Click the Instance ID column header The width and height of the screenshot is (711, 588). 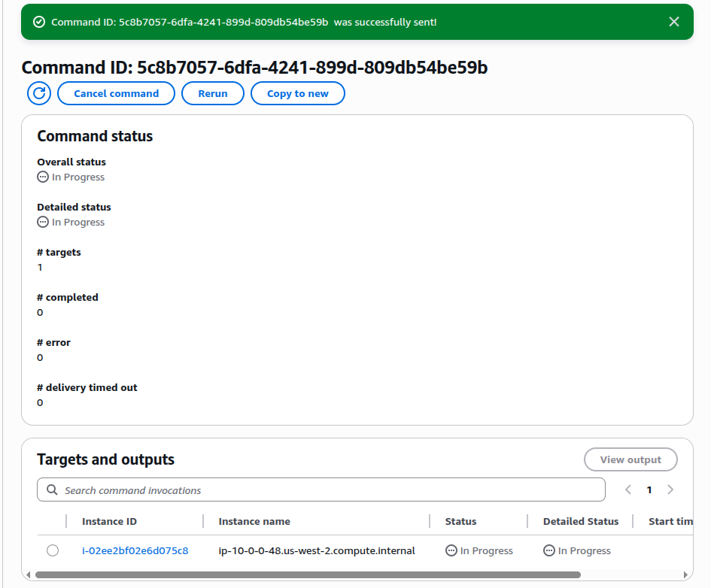click(109, 521)
